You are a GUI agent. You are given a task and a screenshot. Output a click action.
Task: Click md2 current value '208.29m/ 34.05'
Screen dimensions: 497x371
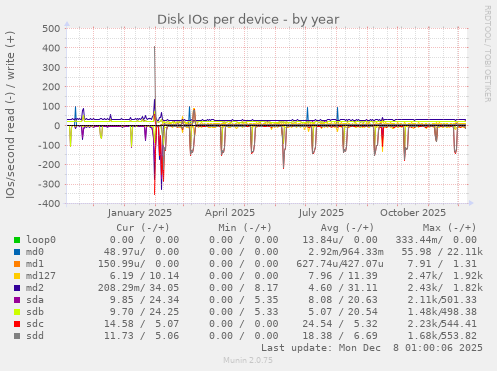pyautogui.click(x=138, y=288)
